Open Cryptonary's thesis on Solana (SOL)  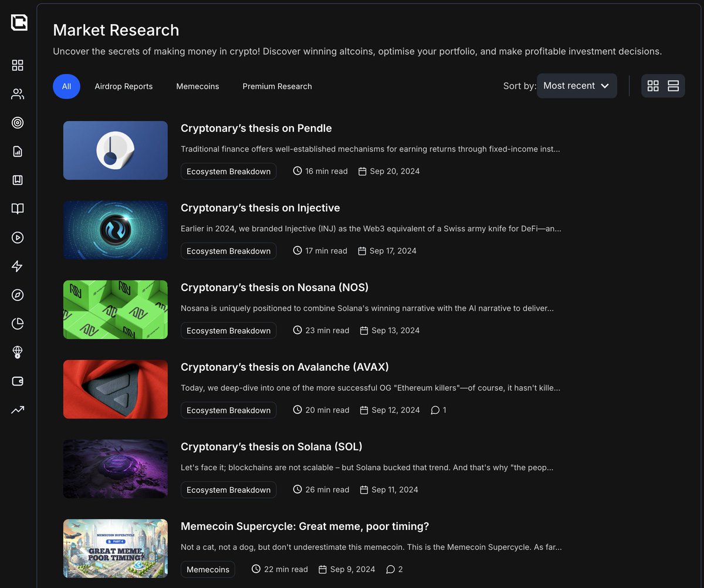click(x=272, y=447)
